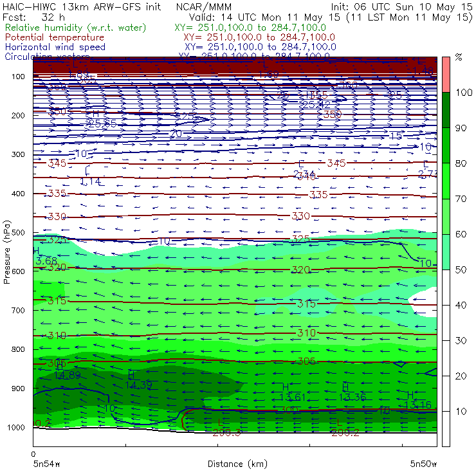The image size is (476, 476).
Task: Select the 80–90% green color bar segment
Action: 446,145
